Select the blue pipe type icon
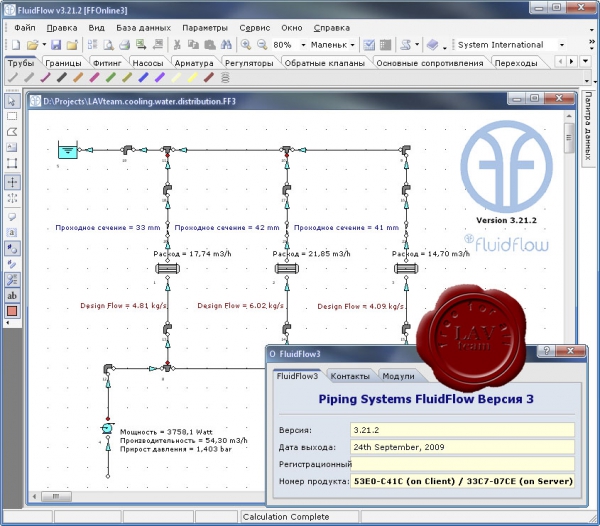 click(x=143, y=78)
